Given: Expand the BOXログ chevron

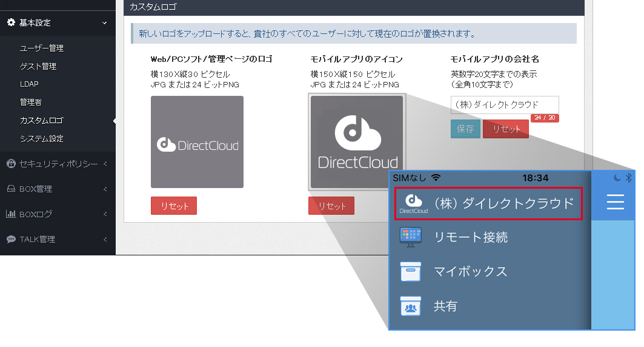Looking at the screenshot, I should point(105,214).
